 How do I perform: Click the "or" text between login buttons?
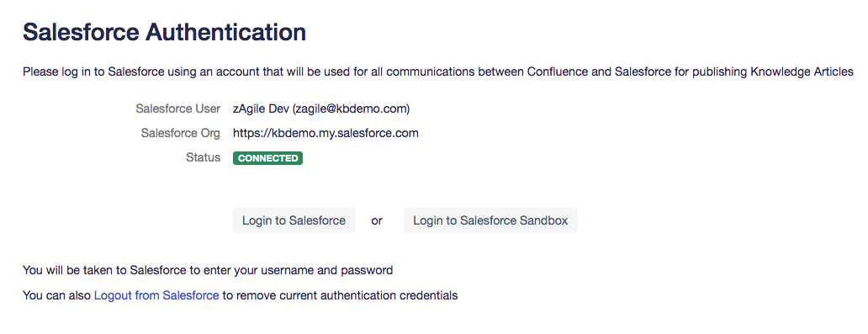(377, 221)
